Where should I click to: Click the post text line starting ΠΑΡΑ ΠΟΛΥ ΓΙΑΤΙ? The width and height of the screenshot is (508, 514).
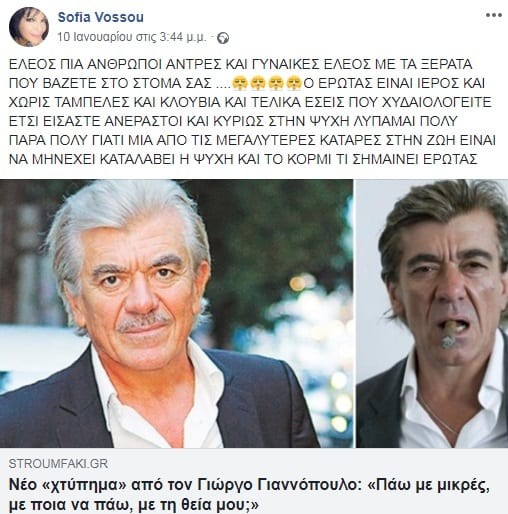coord(252,140)
